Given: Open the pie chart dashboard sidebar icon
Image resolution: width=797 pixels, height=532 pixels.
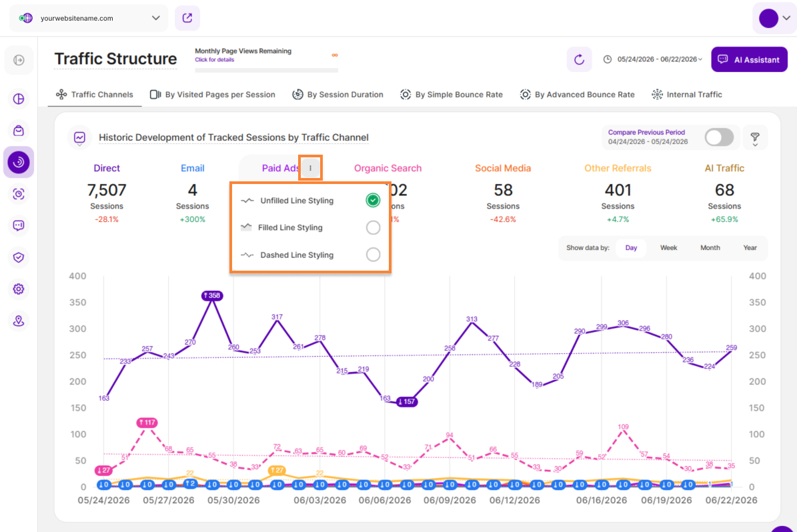Looking at the screenshot, I should pyautogui.click(x=19, y=99).
